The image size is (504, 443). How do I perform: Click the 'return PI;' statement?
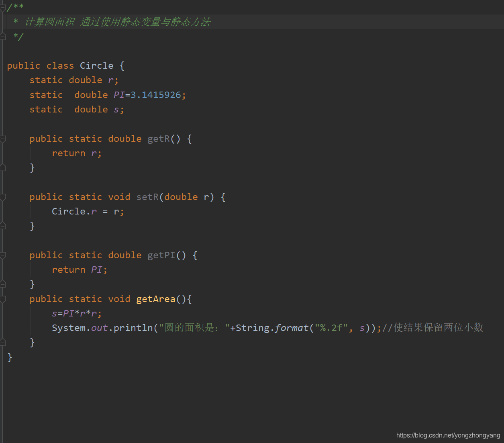(80, 270)
